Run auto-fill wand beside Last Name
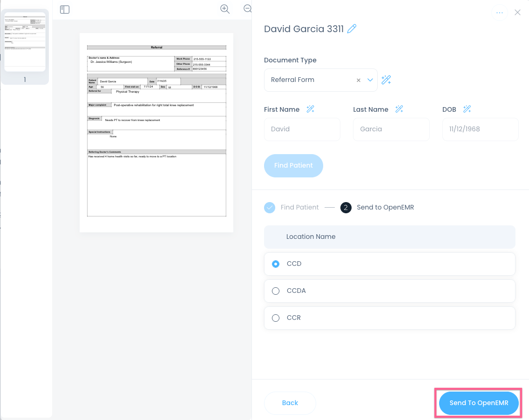Screen dimensions: 529x420 [399, 109]
